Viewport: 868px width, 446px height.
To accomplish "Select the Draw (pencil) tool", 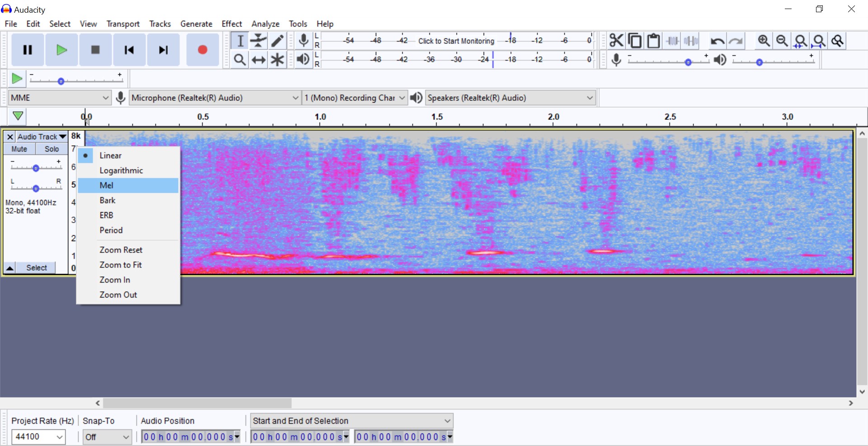I will click(x=278, y=41).
